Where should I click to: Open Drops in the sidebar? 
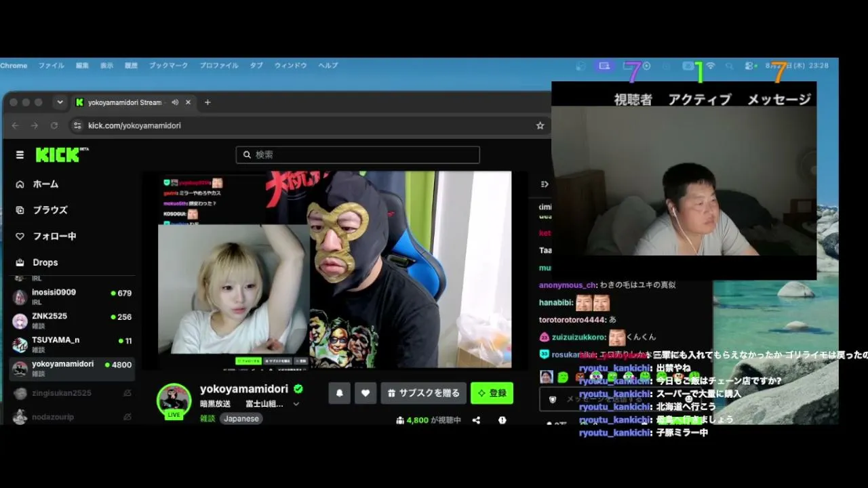pyautogui.click(x=45, y=262)
